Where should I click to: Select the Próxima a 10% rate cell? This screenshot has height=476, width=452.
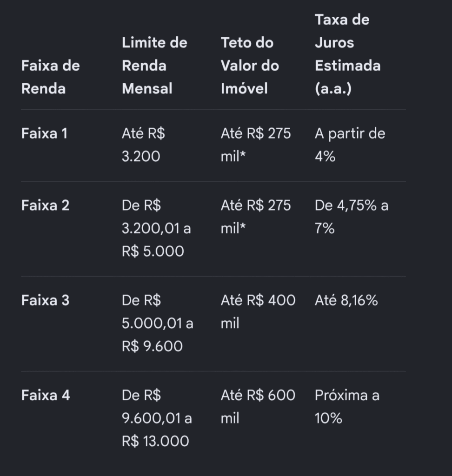point(347,407)
